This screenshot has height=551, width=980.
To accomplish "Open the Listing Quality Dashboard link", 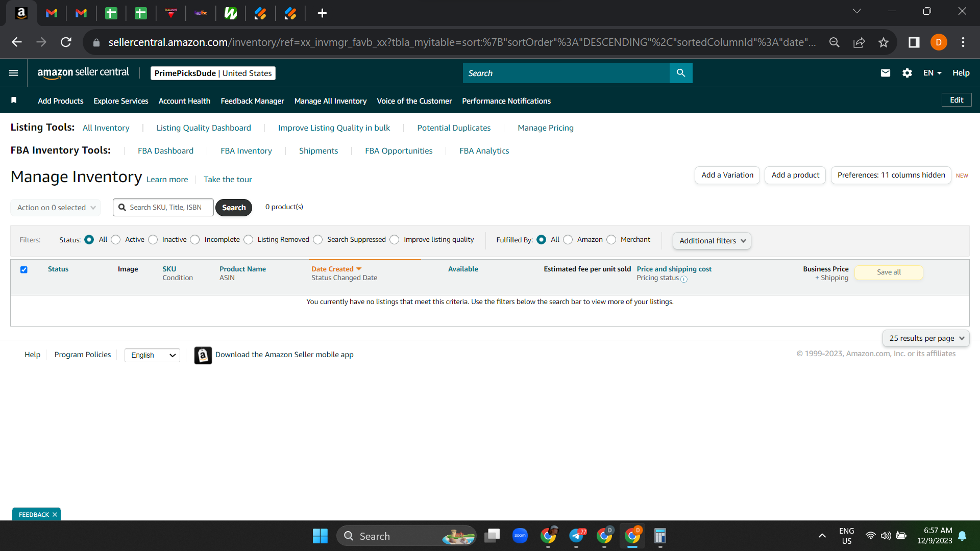I will coord(204,128).
